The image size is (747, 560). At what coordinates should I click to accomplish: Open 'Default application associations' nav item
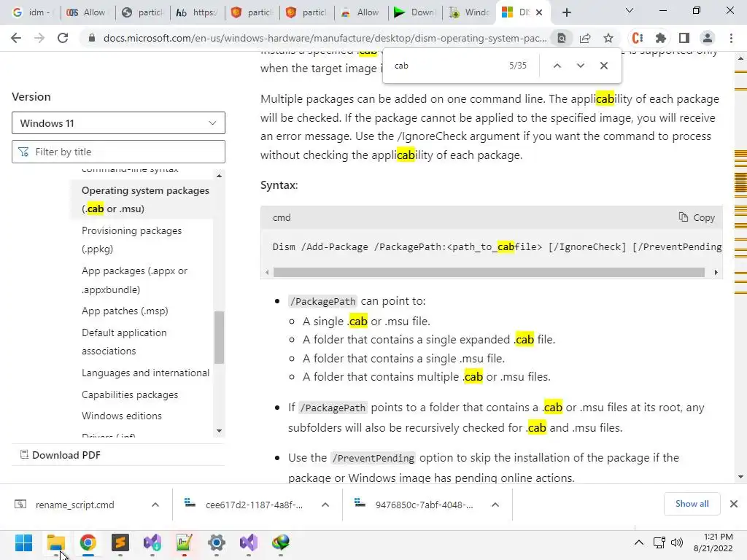tap(124, 342)
